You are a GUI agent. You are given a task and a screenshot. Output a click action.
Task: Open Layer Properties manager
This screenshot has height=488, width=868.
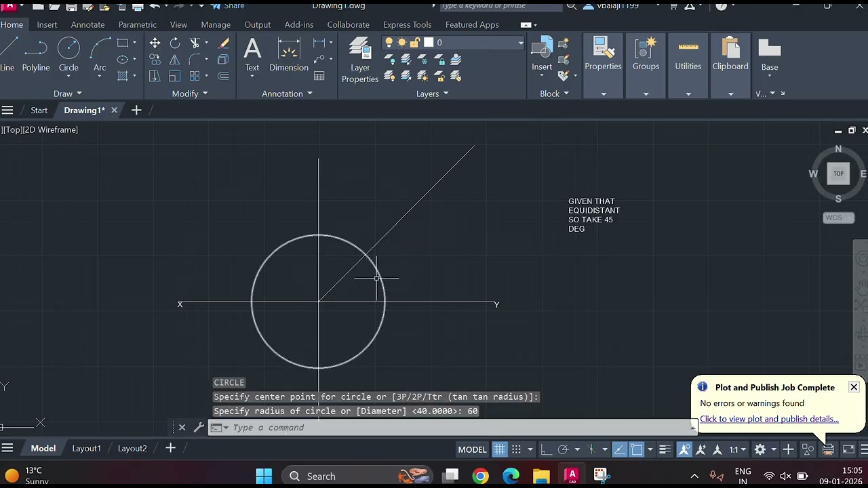(x=360, y=60)
